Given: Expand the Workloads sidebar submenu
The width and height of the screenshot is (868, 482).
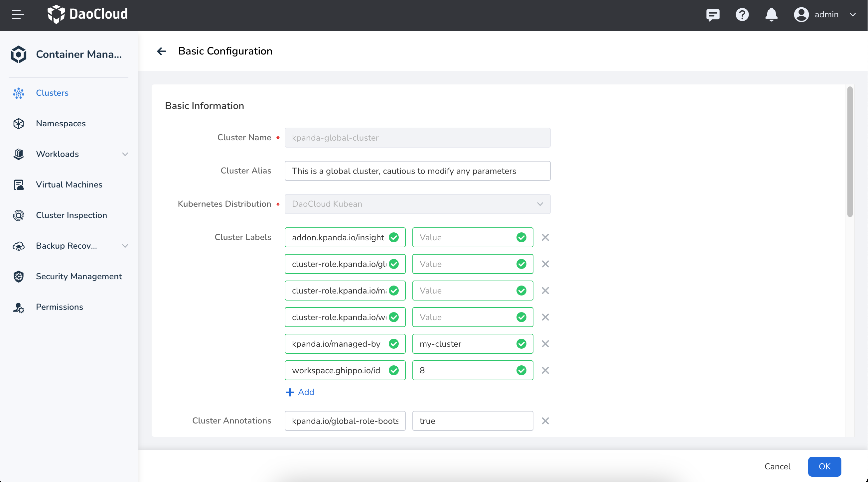Looking at the screenshot, I should click(125, 154).
